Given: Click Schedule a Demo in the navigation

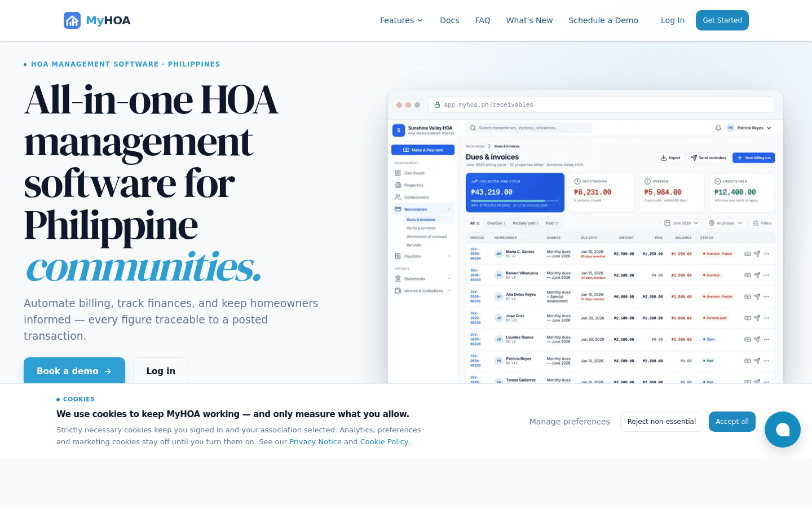Looking at the screenshot, I should click(603, 20).
